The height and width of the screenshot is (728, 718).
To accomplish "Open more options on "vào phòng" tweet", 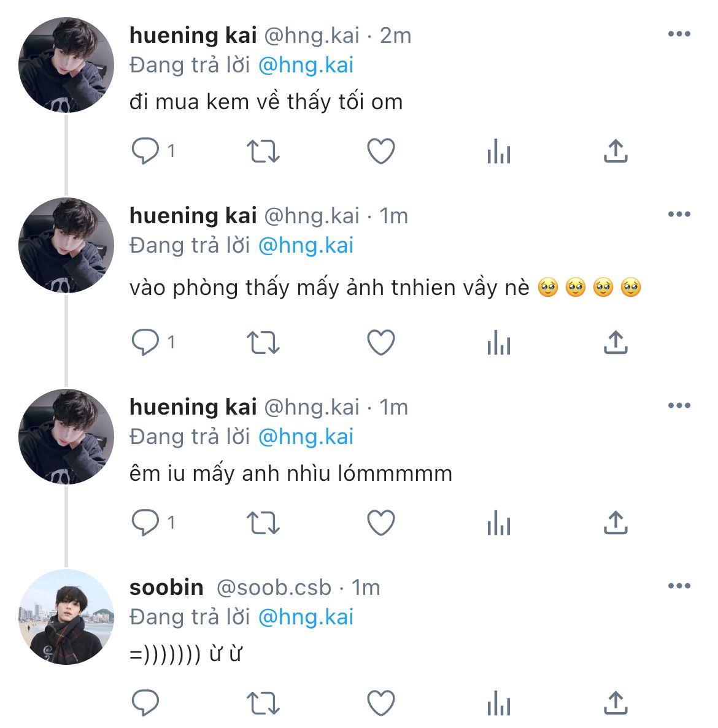I will tap(679, 215).
